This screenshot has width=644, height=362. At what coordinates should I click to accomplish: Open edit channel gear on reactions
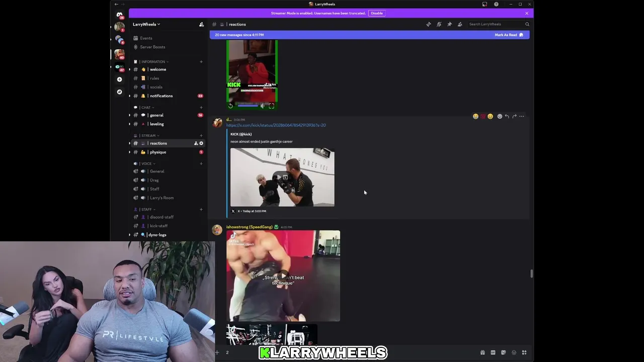coord(201,143)
